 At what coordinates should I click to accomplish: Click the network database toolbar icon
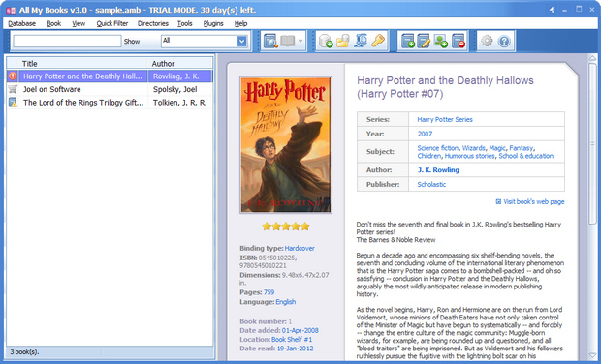point(361,41)
